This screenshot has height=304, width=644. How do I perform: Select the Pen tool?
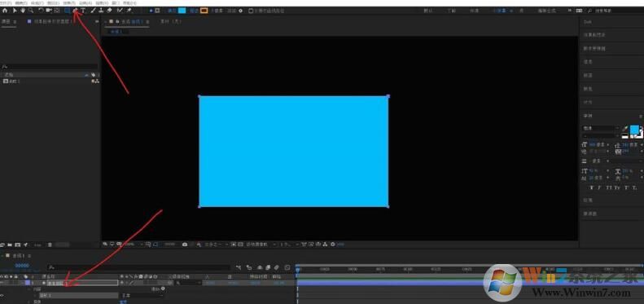coord(75,11)
